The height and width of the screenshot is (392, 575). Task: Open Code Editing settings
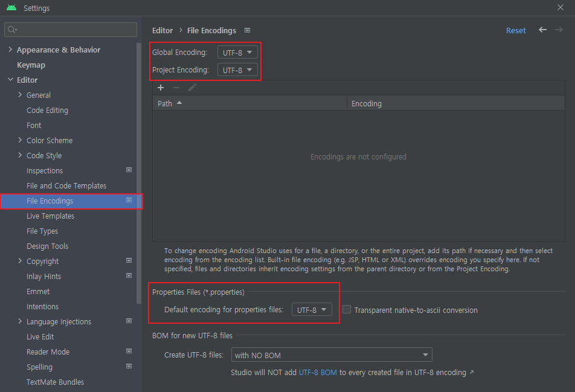pos(47,111)
